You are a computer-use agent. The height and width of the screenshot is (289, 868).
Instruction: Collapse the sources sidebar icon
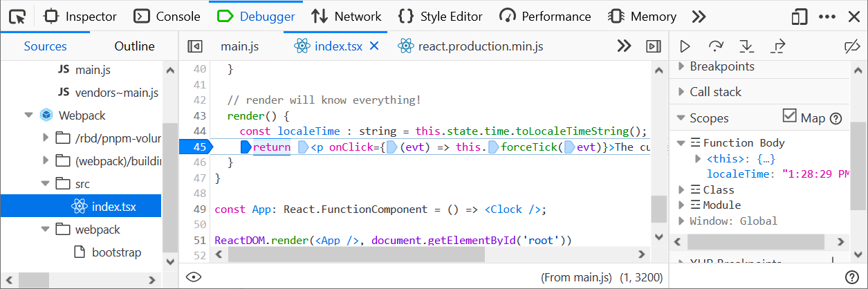[x=195, y=46]
